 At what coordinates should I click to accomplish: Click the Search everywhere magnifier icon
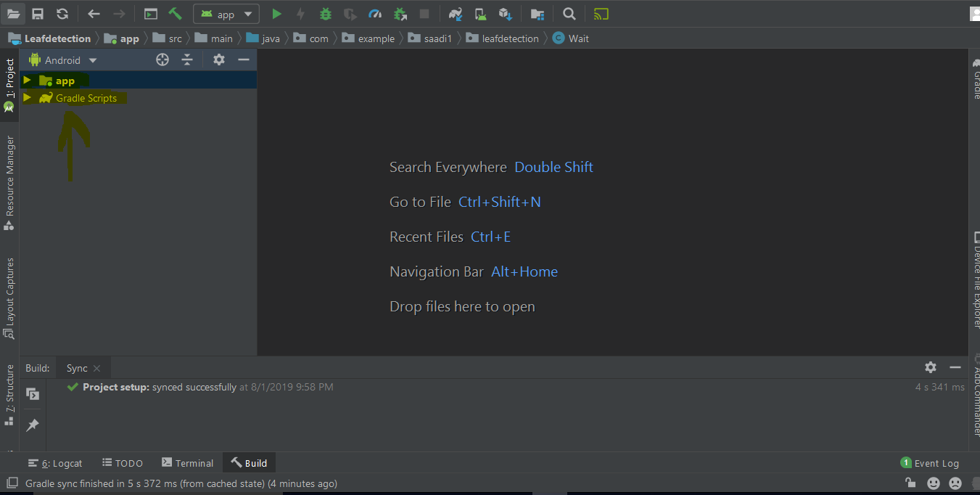click(569, 13)
